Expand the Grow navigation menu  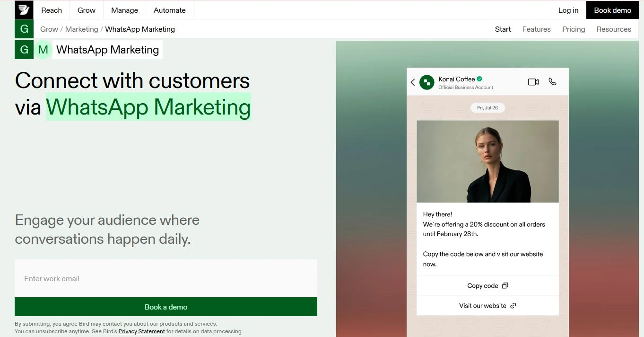[87, 10]
